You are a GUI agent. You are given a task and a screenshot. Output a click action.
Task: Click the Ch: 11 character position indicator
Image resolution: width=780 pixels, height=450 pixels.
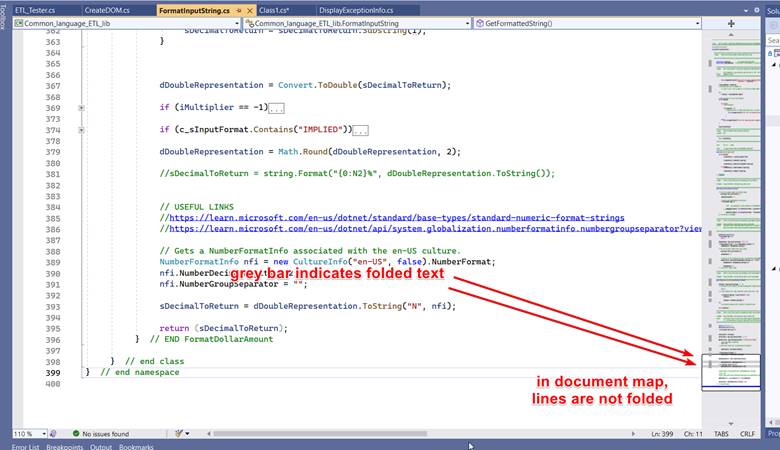click(x=693, y=434)
